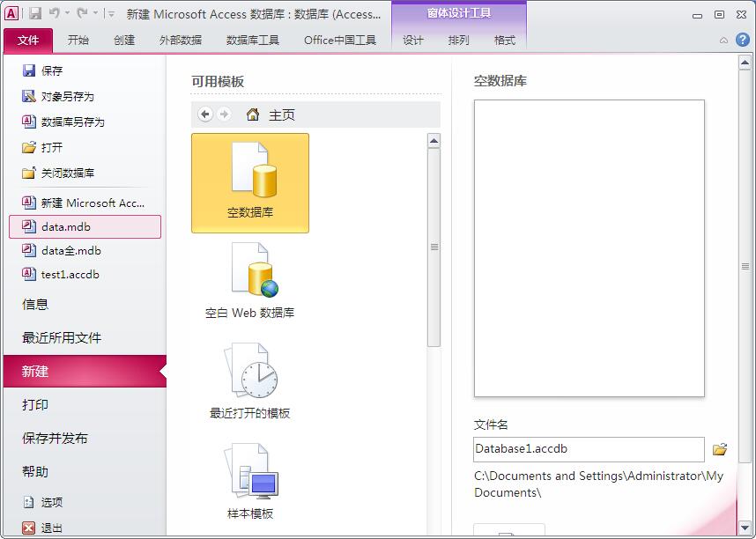Choose 对象另存为 in the sidebar
This screenshot has width=756, height=539.
click(x=58, y=96)
